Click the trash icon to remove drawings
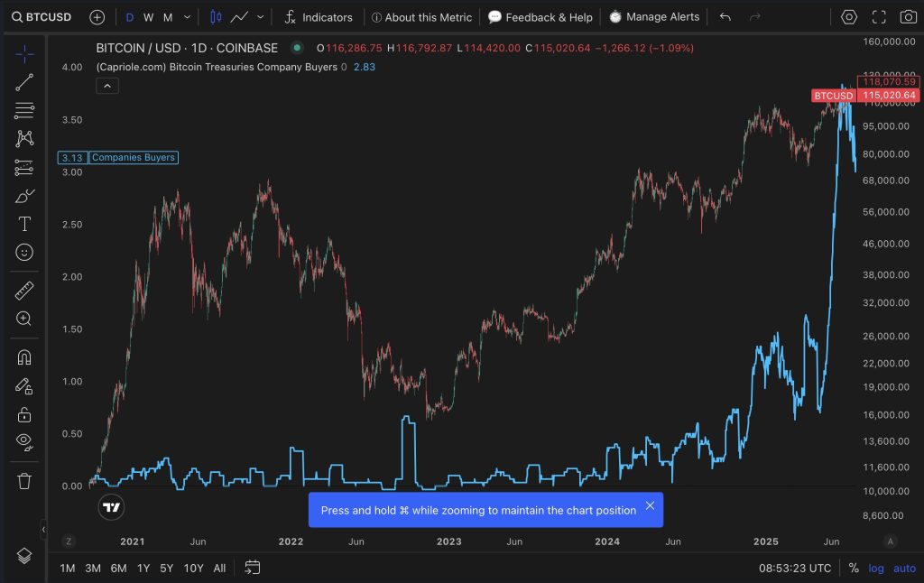 coord(24,480)
